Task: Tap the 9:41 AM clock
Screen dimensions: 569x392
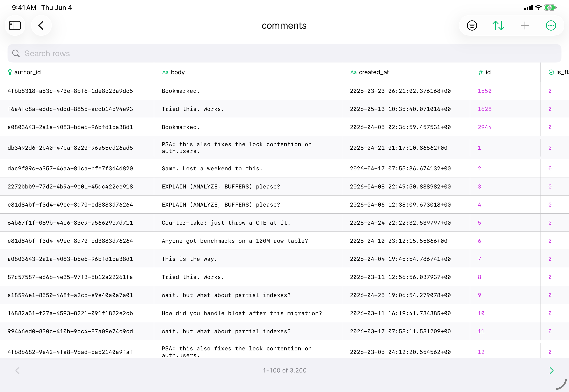Action: pyautogui.click(x=24, y=8)
